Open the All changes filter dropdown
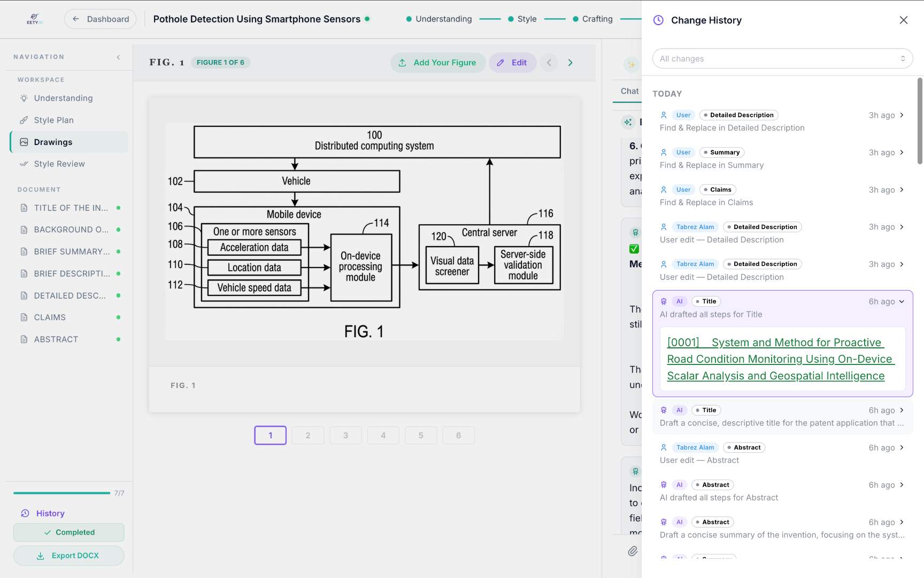Viewport: 924px width, 578px height. [x=782, y=59]
